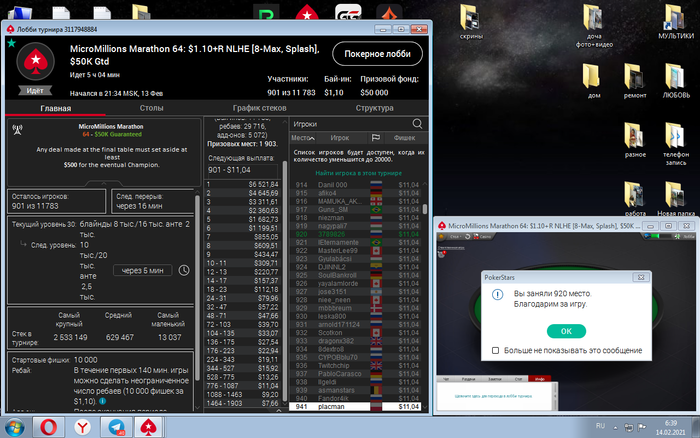The width and height of the screenshot is (700, 438).
Task: Open Yandex browser from the taskbar
Action: (x=82, y=427)
